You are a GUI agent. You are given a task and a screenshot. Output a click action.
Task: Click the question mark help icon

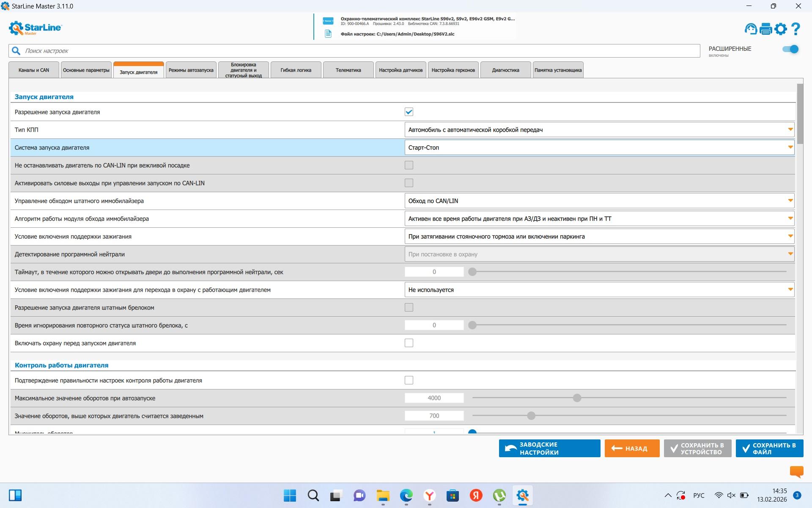[x=796, y=29]
